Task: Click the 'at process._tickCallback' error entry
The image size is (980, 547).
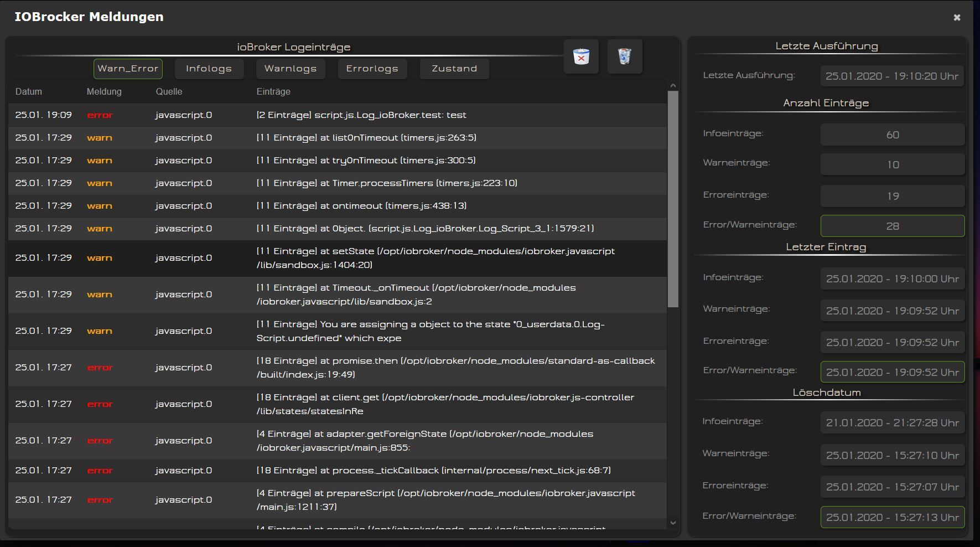Action: pyautogui.click(x=338, y=471)
